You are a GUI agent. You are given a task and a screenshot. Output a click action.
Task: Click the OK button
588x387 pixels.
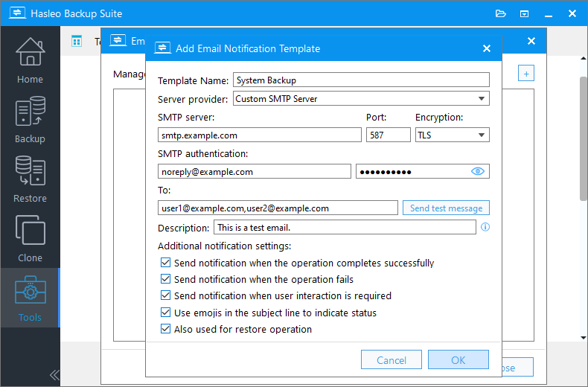point(458,360)
